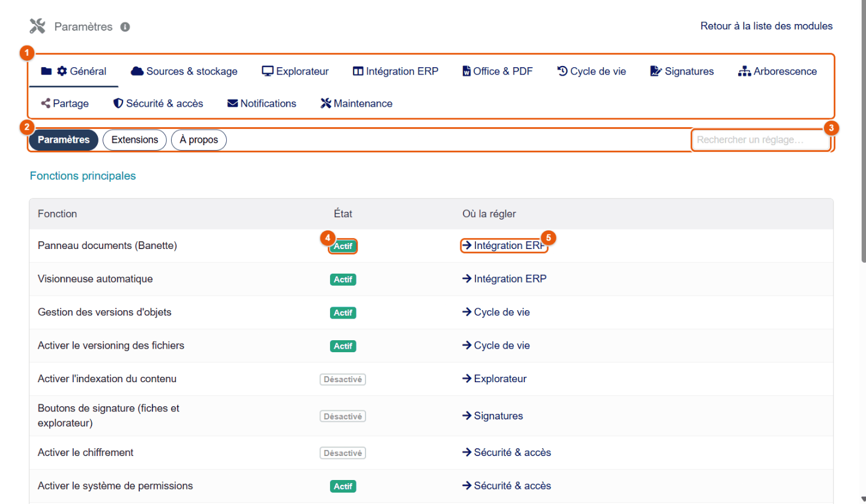Go to the Maintenance tab
Image resolution: width=866 pixels, height=504 pixels.
click(x=356, y=103)
